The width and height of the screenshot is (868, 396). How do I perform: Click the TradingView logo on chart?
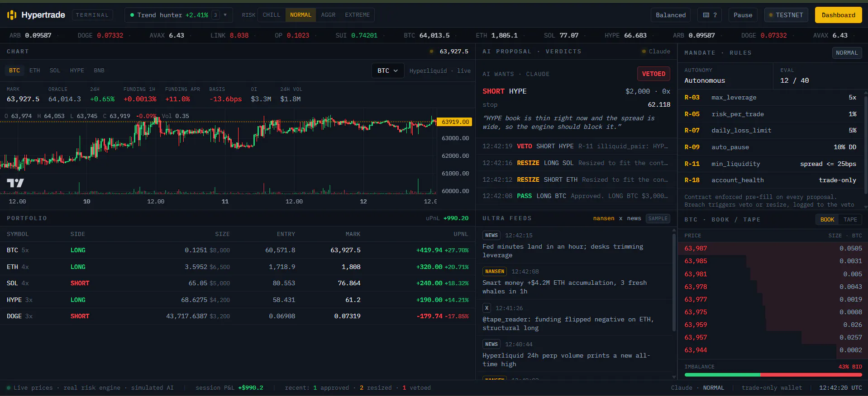[15, 183]
